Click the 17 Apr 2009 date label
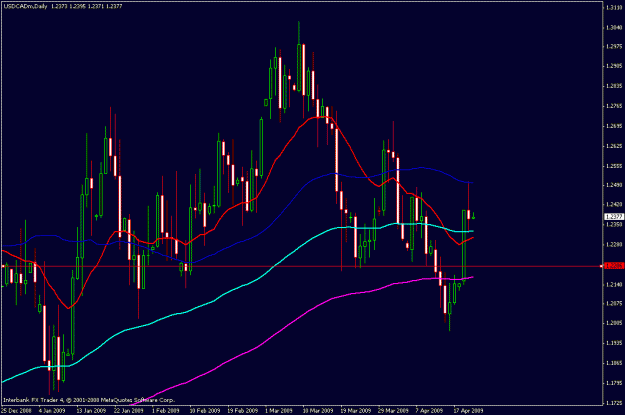 click(x=468, y=411)
